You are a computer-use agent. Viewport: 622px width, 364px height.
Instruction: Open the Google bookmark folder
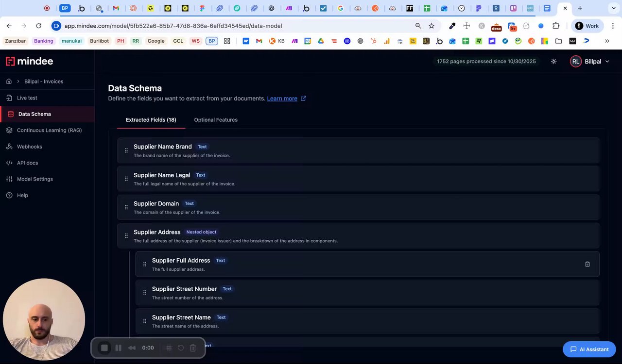pos(156,41)
